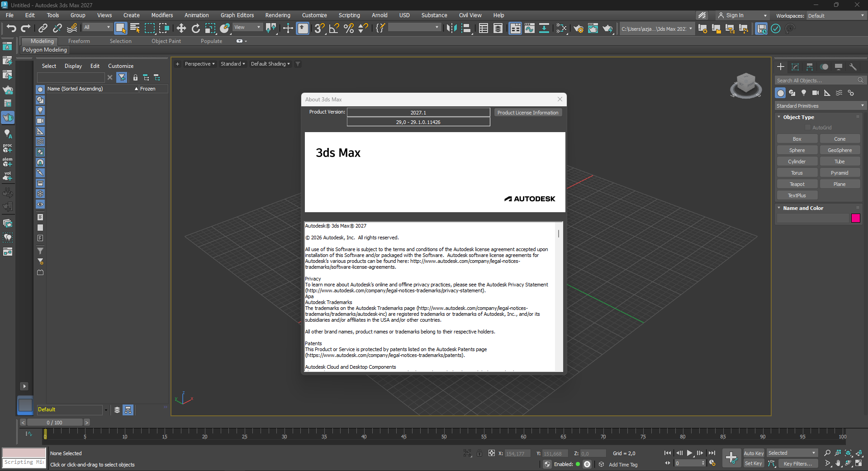Click the Pan View hand icon
868x471 pixels.
click(838, 463)
